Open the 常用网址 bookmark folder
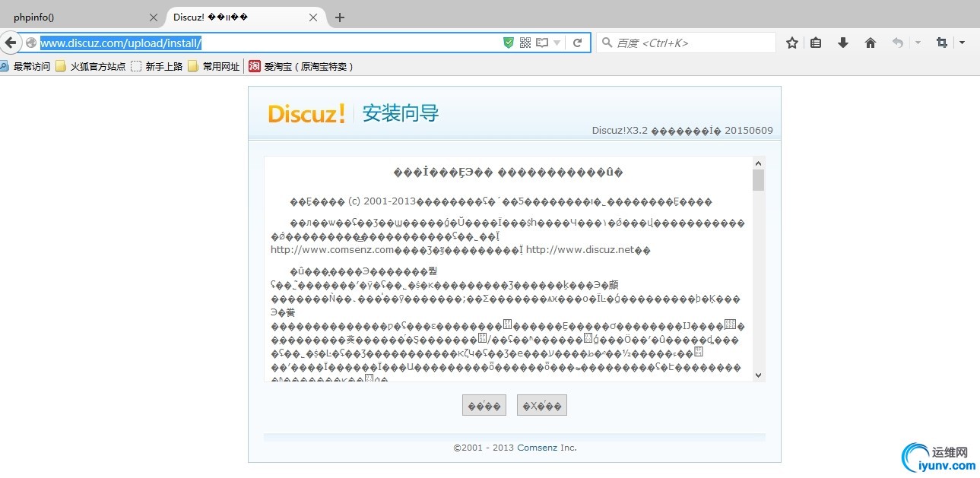This screenshot has height=478, width=980. tap(214, 67)
